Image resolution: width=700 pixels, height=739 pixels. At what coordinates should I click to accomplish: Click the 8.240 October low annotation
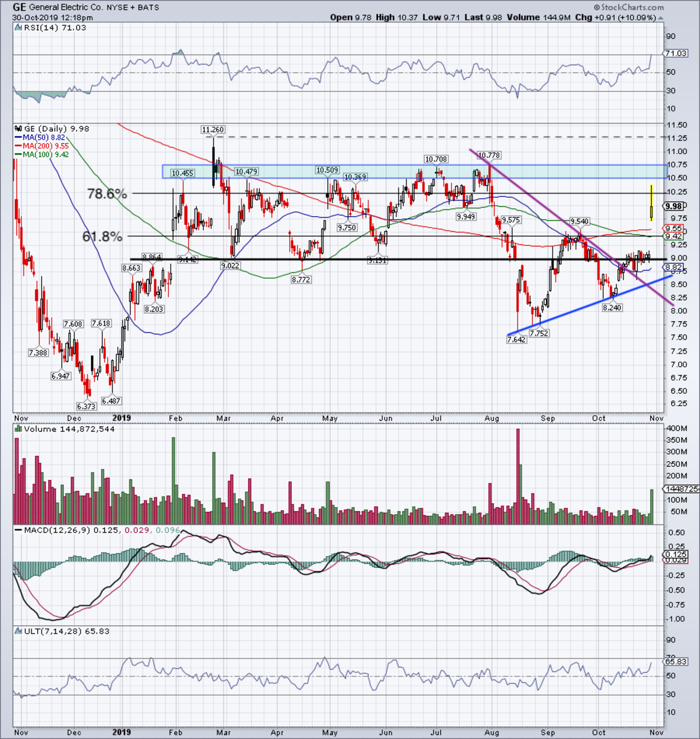(611, 307)
